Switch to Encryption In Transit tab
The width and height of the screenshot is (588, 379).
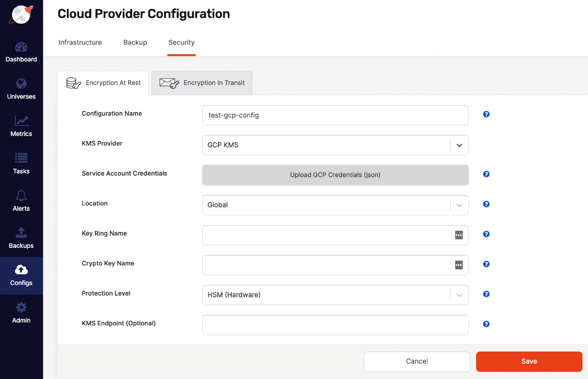tap(202, 83)
